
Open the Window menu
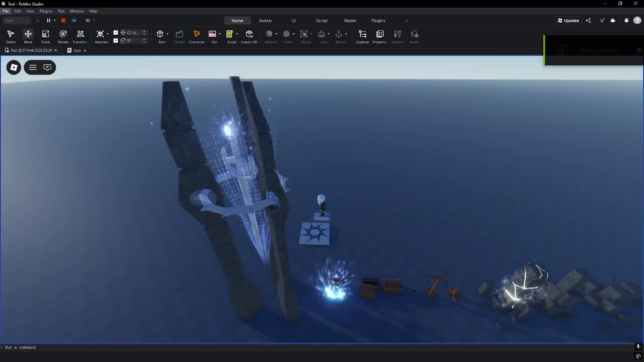click(76, 11)
